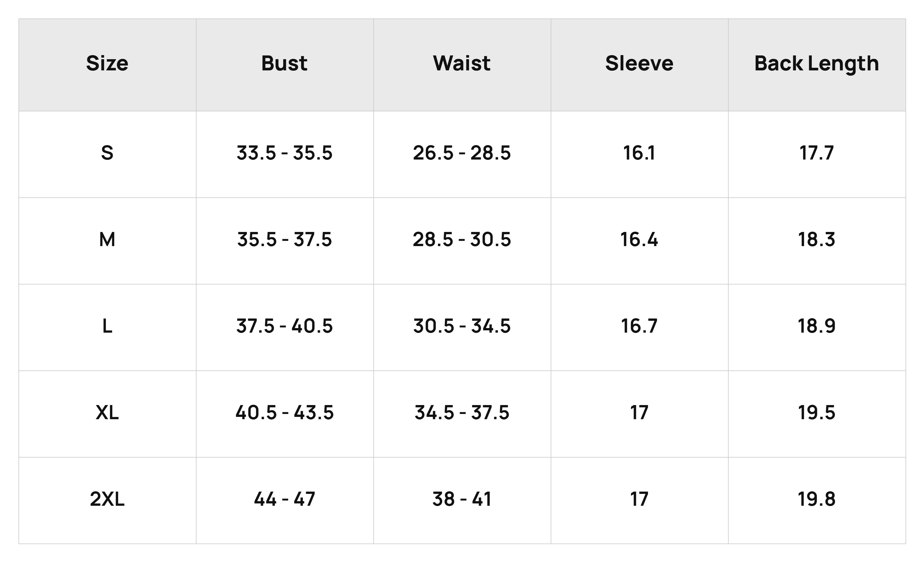Viewport: 924px width, 562px height.
Task: Click the size M row label
Action: coord(107,239)
